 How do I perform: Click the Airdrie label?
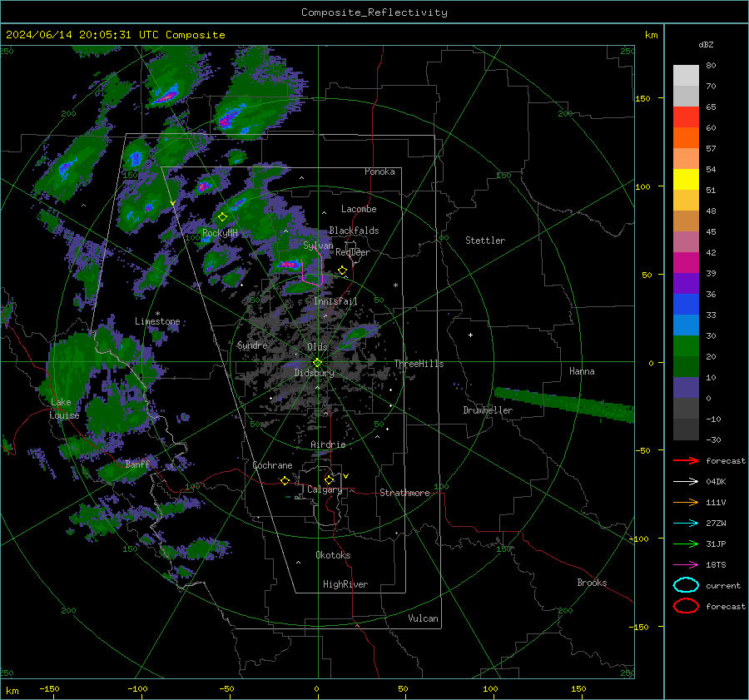click(328, 444)
